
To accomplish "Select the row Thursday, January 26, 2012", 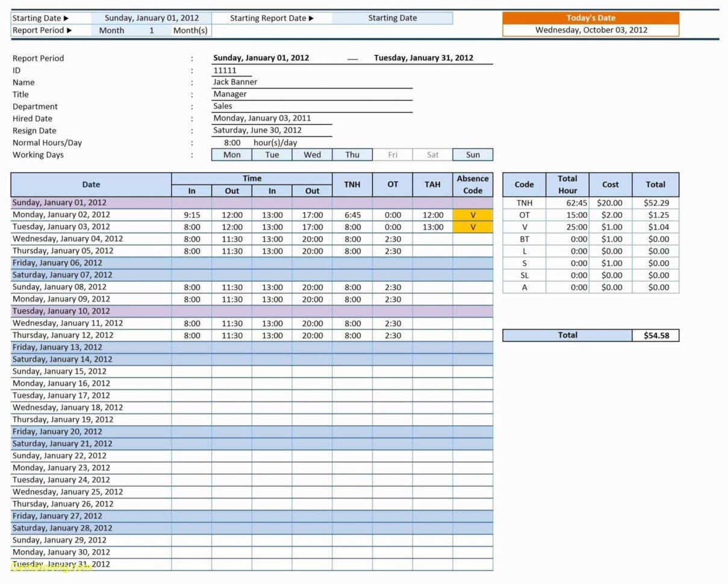I will 252,504.
